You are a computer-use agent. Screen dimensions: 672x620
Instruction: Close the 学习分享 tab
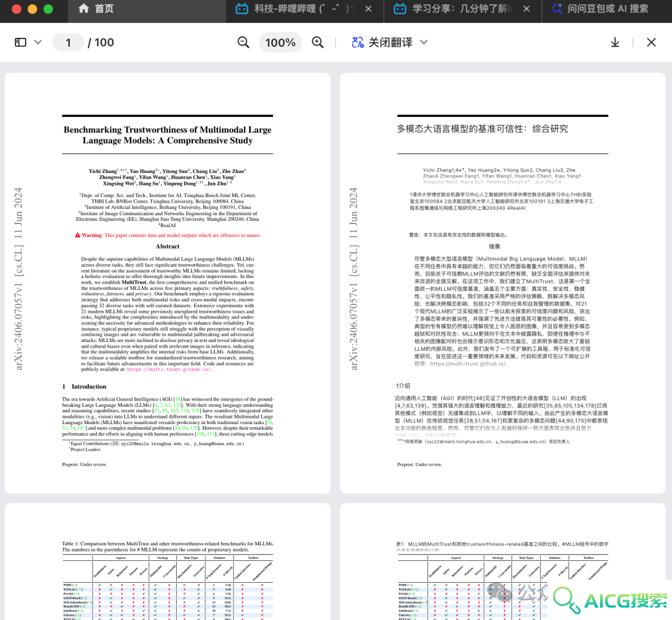tap(526, 9)
